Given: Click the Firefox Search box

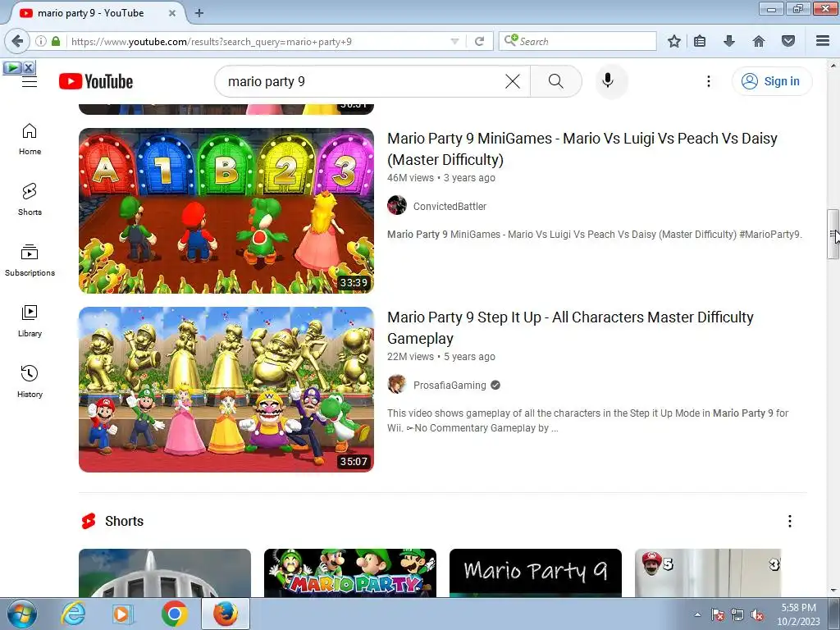Looking at the screenshot, I should tap(577, 41).
